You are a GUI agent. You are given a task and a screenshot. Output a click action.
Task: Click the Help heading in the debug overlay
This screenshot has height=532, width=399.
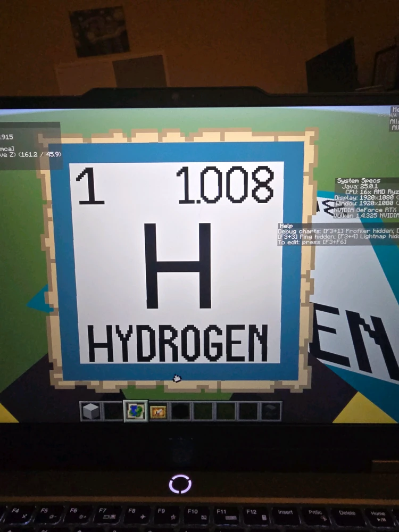(x=286, y=226)
